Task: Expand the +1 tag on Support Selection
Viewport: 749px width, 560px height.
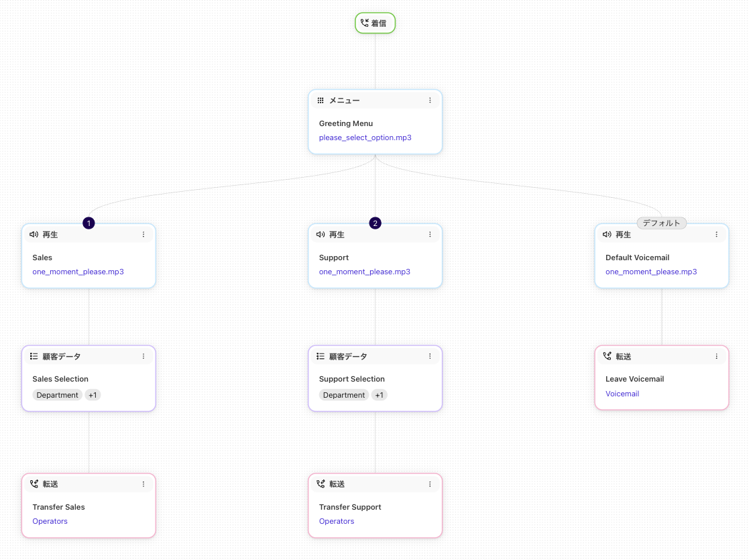Action: (x=379, y=395)
